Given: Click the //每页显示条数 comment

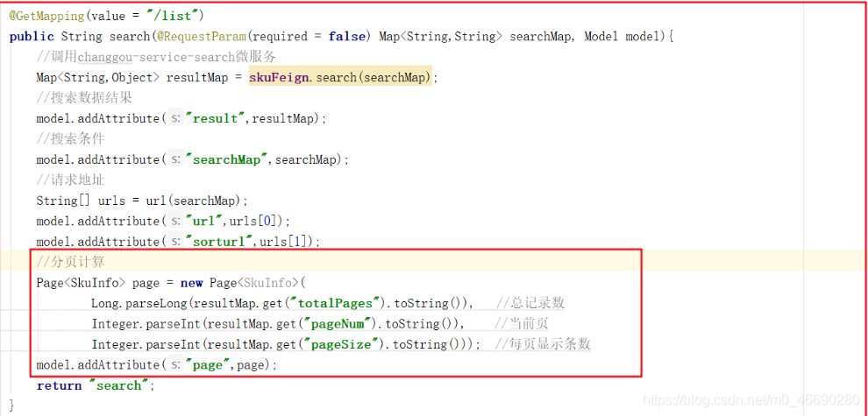Looking at the screenshot, I should [x=543, y=344].
